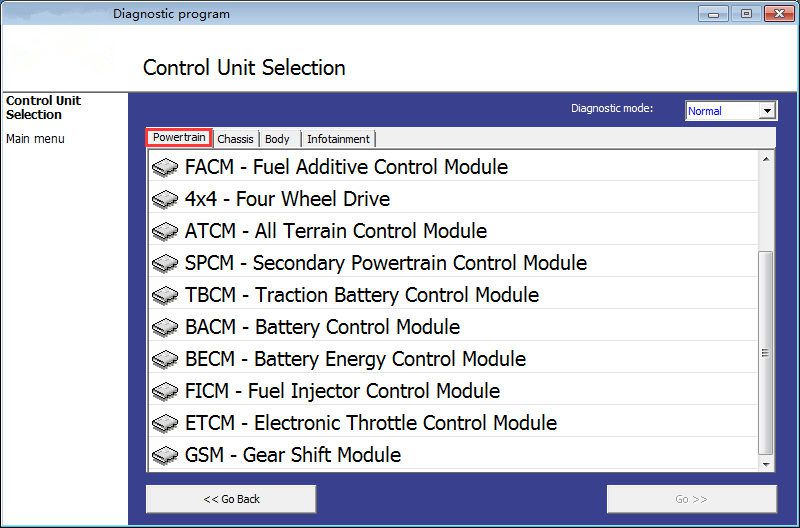This screenshot has height=528, width=800.
Task: Click the ATCM All Terrain module icon
Action: point(165,232)
